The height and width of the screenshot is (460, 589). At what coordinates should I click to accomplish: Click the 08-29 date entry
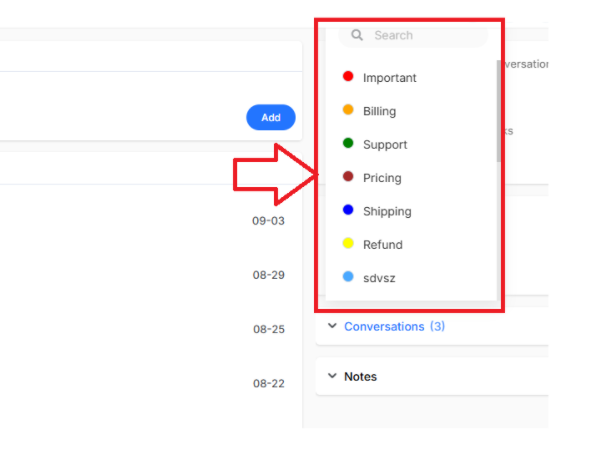coord(269,275)
